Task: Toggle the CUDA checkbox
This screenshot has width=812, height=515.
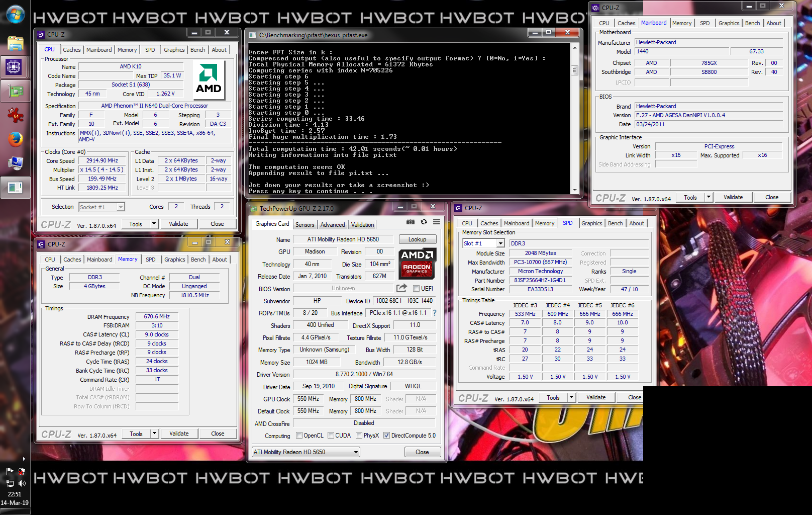Action: [331, 435]
